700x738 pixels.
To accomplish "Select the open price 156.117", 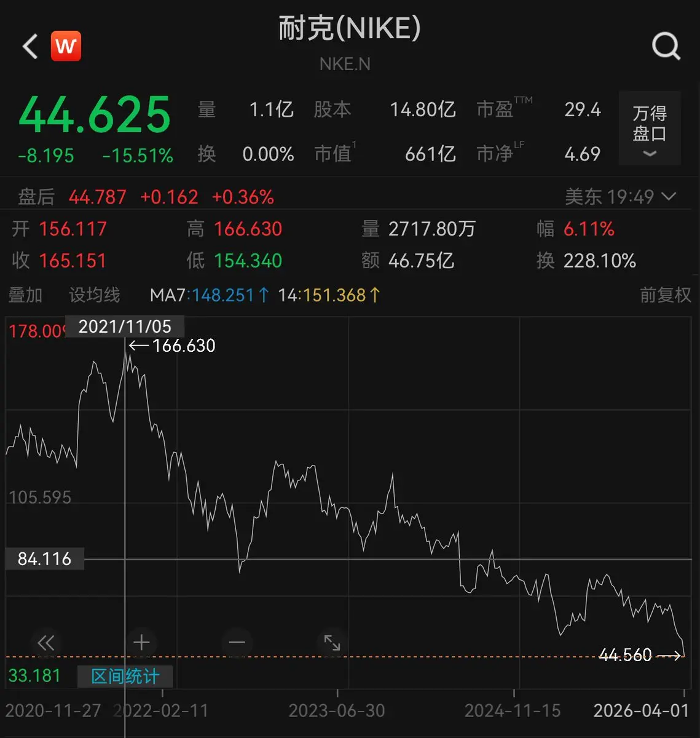I will [73, 229].
